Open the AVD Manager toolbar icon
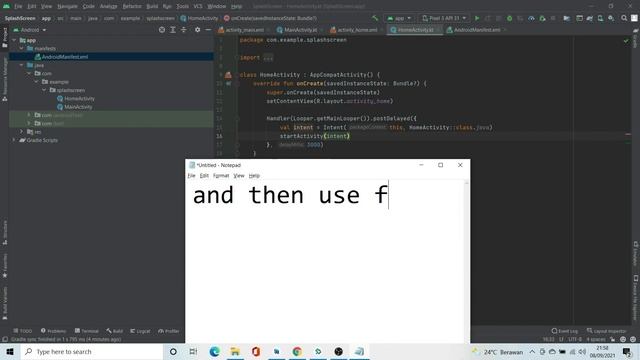Image resolution: width=640 pixels, height=360 pixels. tap(600, 18)
